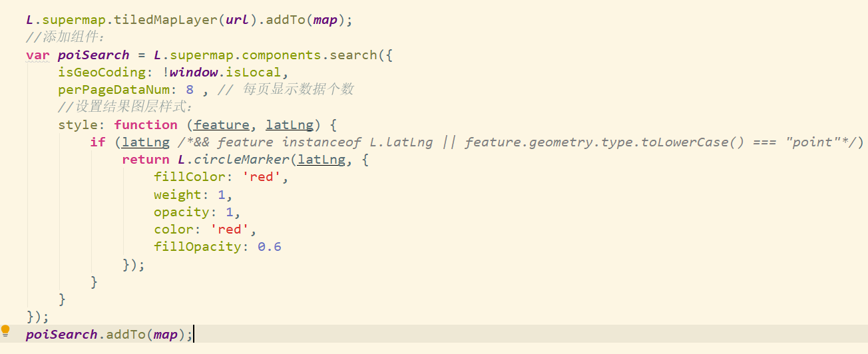Click the "feature" parameter in the function signature

[222, 124]
